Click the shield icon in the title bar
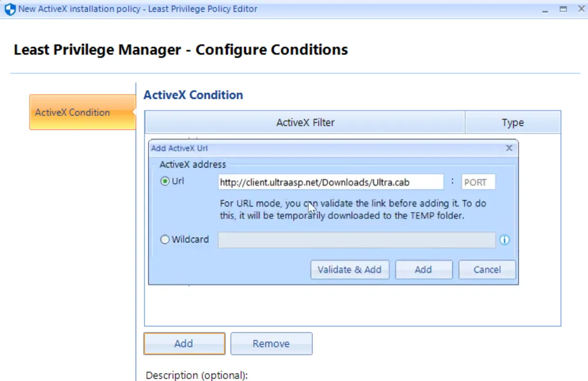588x381 pixels. coord(10,8)
